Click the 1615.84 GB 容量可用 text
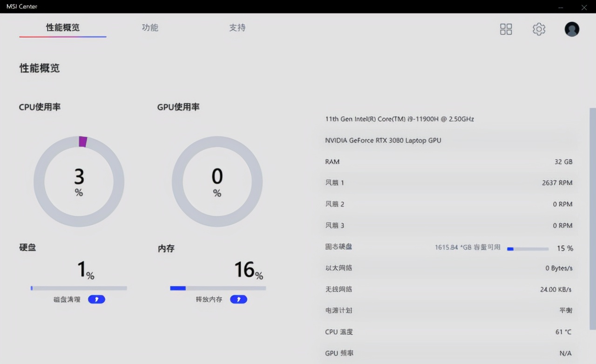The height and width of the screenshot is (364, 596). 467,247
